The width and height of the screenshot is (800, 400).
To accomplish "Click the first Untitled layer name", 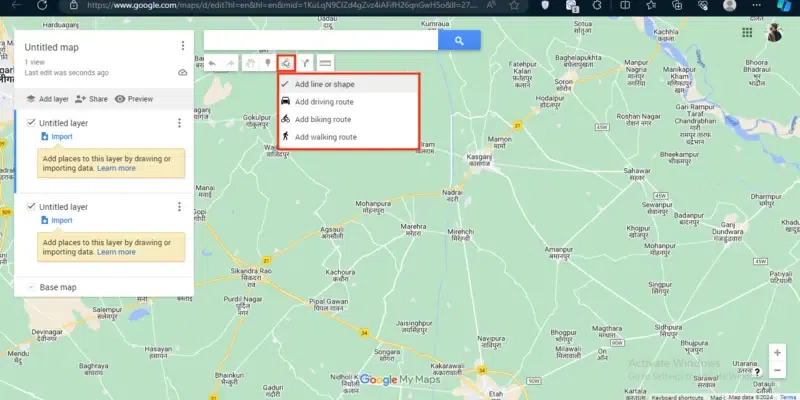I will pyautogui.click(x=63, y=123).
